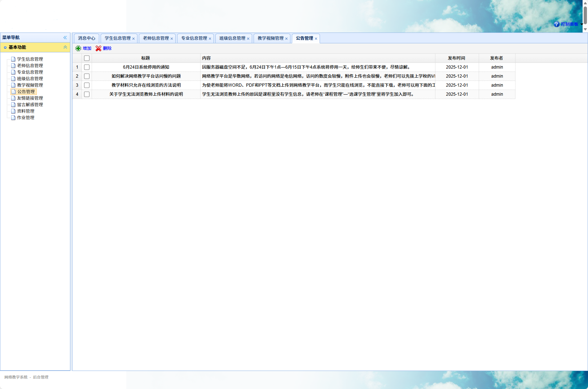
Task: Click the blue help icon beside 控制面板
Action: coord(557,24)
